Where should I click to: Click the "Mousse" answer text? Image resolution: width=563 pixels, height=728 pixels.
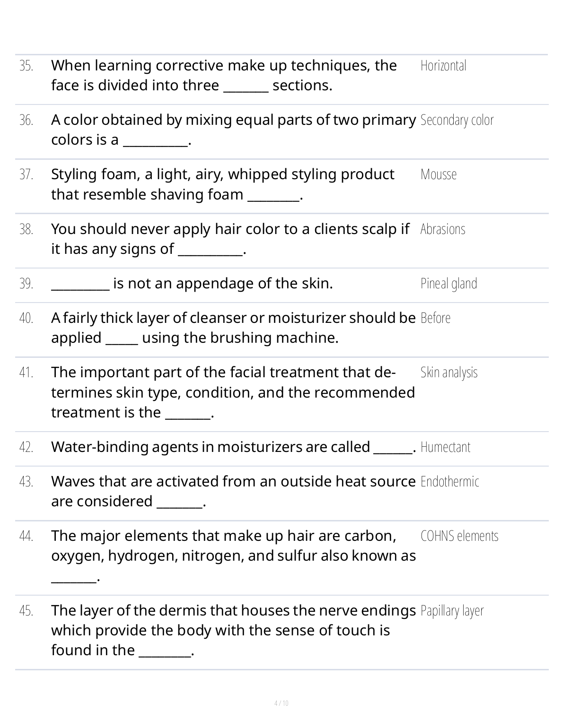click(439, 174)
